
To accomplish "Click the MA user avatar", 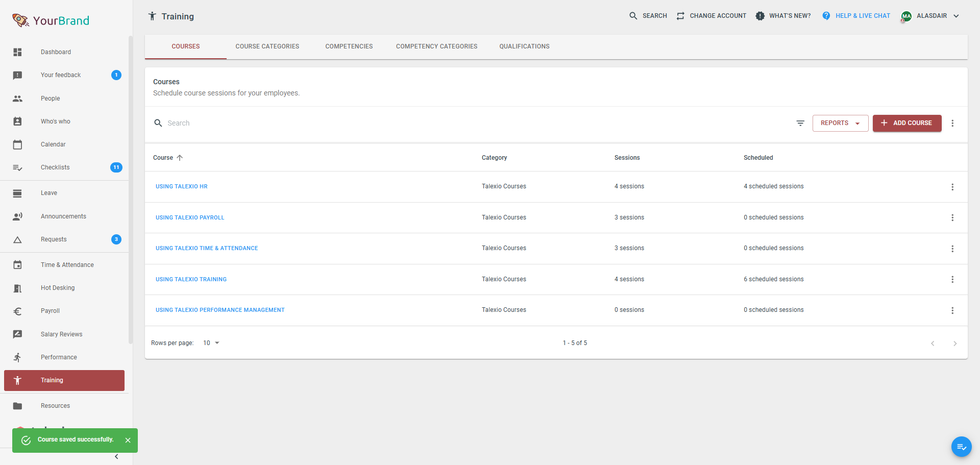I will pyautogui.click(x=906, y=16).
